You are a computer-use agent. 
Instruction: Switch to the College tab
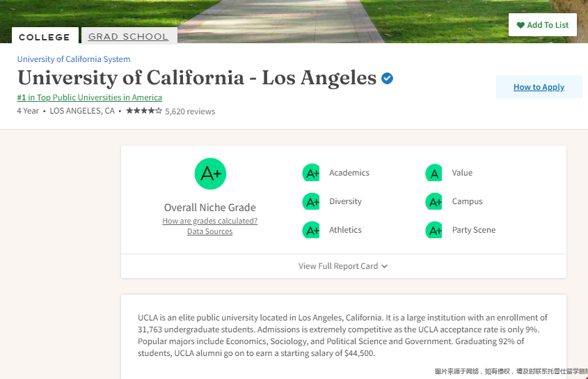pyautogui.click(x=45, y=37)
